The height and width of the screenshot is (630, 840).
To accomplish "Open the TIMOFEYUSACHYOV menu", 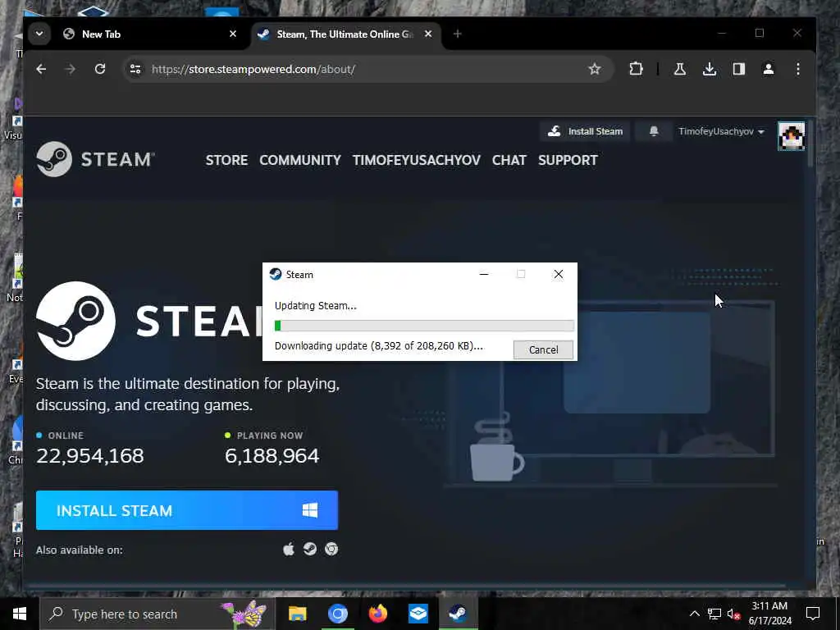I will tap(416, 160).
